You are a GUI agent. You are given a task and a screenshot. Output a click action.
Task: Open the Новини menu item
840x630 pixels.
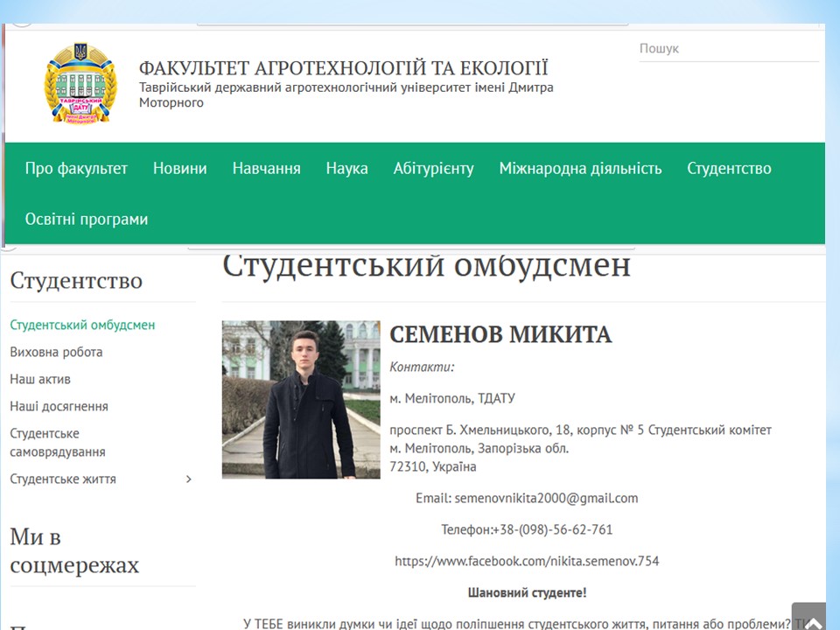pos(179,169)
